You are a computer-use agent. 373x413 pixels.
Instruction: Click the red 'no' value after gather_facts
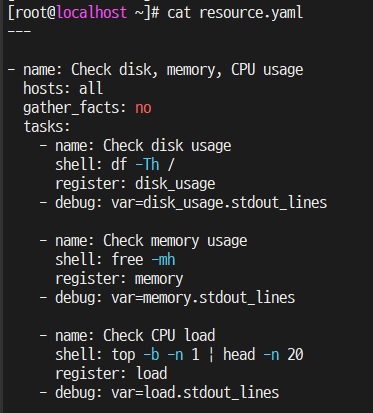click(x=143, y=108)
